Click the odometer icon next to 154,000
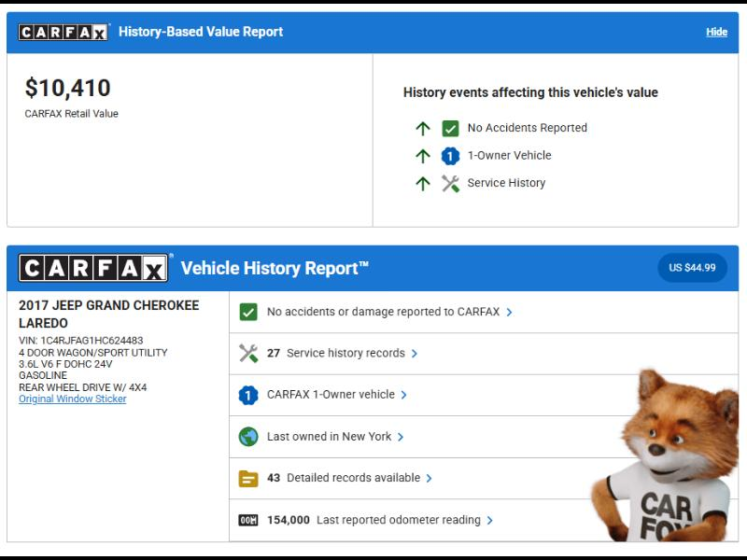This screenshot has height=560, width=747. (248, 520)
